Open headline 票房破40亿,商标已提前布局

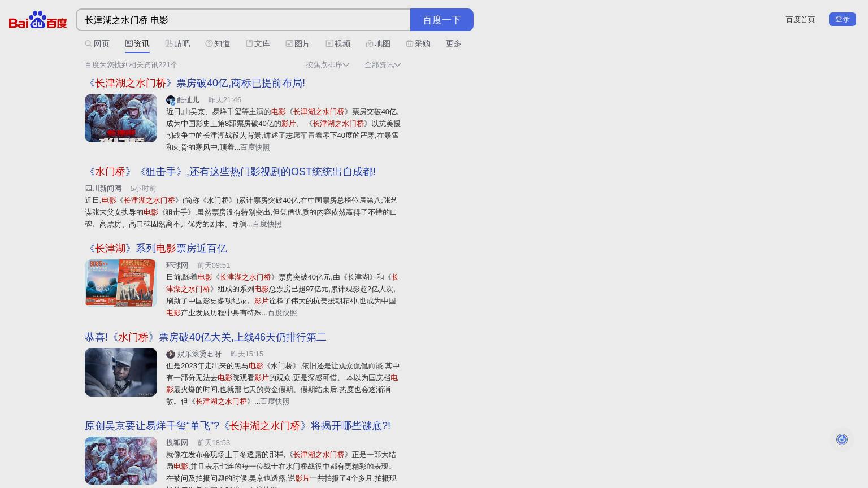[195, 83]
